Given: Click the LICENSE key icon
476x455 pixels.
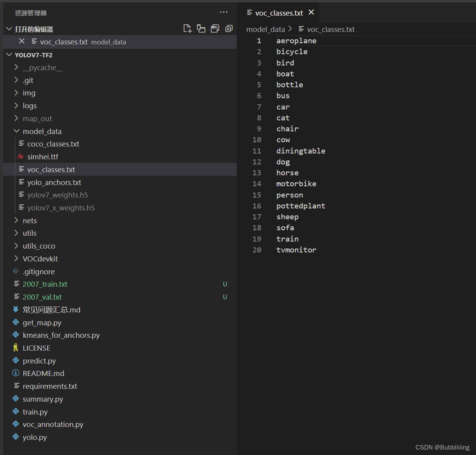Looking at the screenshot, I should (16, 347).
